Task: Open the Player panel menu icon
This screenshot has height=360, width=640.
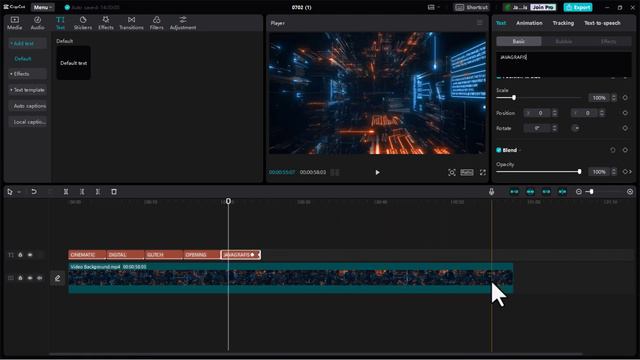Action: pyautogui.click(x=480, y=23)
